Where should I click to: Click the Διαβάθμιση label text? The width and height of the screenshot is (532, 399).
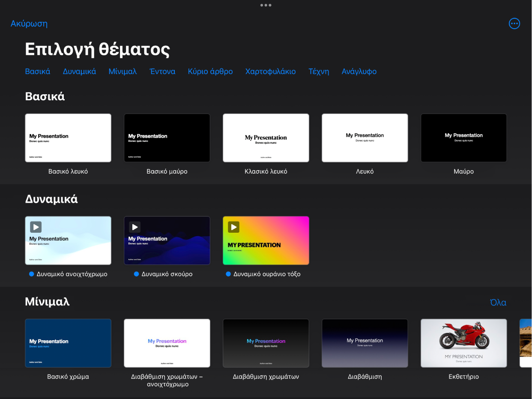point(365,377)
